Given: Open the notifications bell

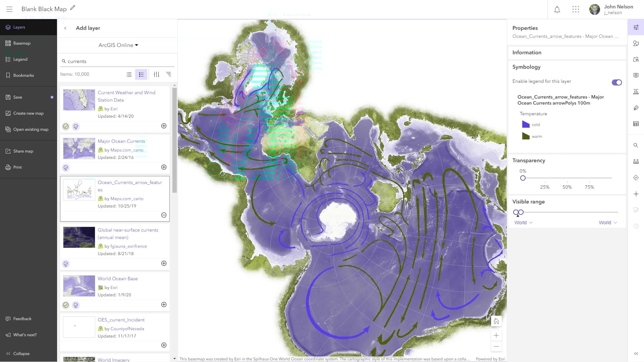Looking at the screenshot, I should (557, 9).
